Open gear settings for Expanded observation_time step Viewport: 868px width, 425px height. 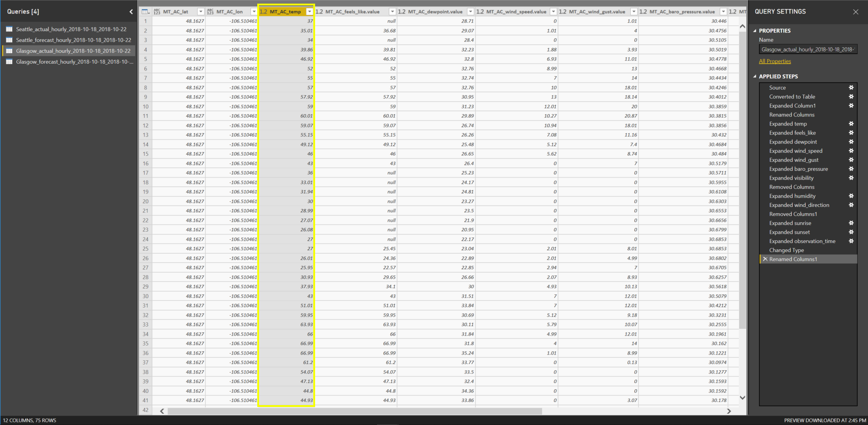(x=851, y=241)
